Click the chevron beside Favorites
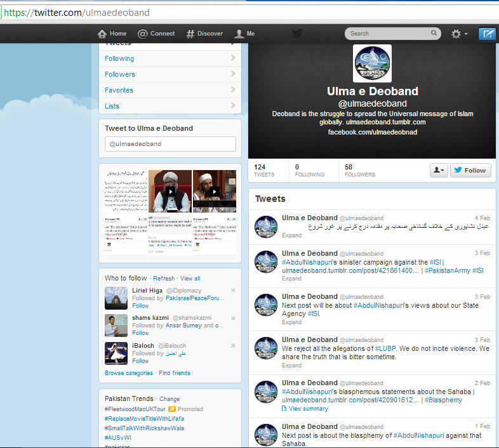The width and height of the screenshot is (499, 448). coord(233,89)
